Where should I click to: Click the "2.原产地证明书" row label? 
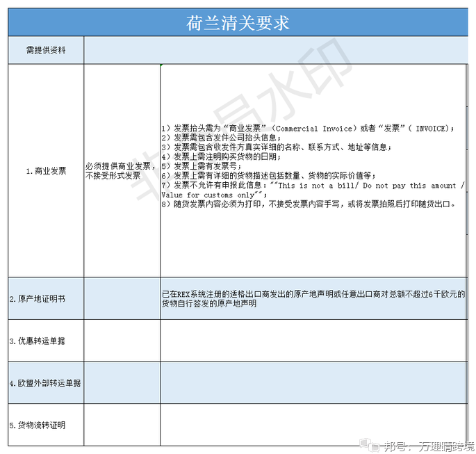pyautogui.click(x=46, y=298)
